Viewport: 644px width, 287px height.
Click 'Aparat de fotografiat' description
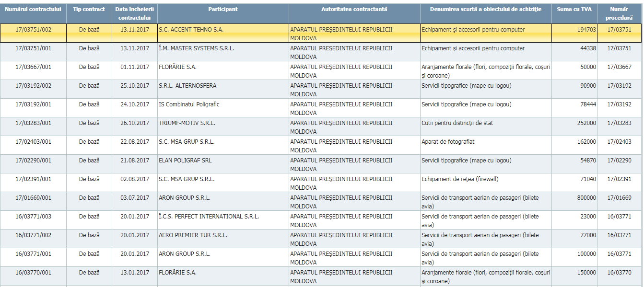click(x=448, y=142)
